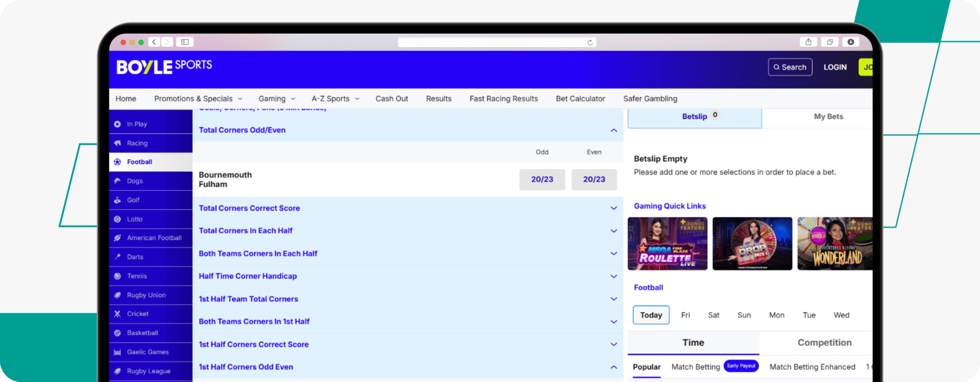Open the Drop roulette game thumbnail
Screen dimensions: 980x382
point(752,244)
